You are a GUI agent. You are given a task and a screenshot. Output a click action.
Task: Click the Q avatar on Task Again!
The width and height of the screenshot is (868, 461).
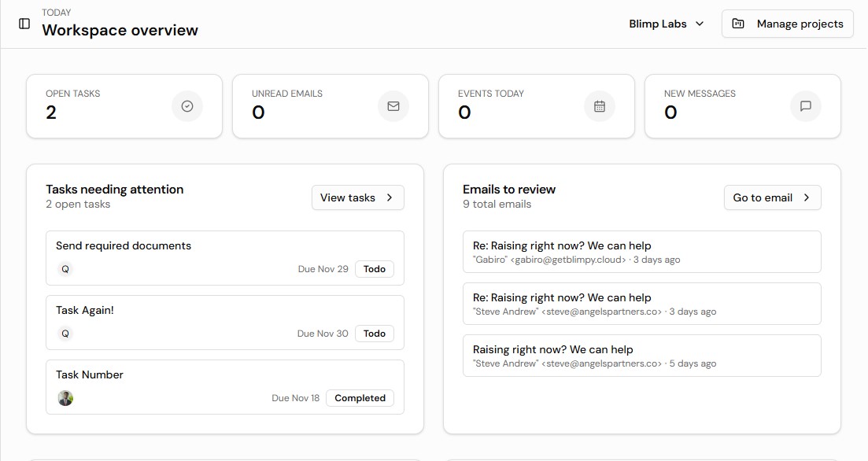tap(65, 334)
